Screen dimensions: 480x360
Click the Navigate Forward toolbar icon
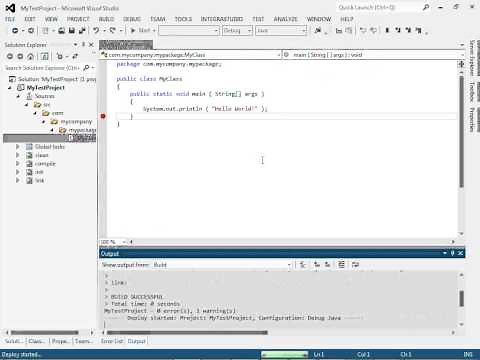31,30
